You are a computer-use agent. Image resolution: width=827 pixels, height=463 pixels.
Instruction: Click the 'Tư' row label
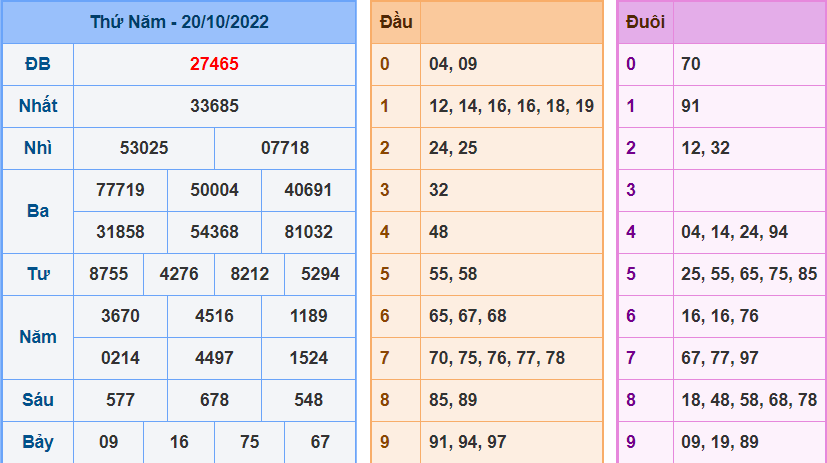[x=38, y=274]
